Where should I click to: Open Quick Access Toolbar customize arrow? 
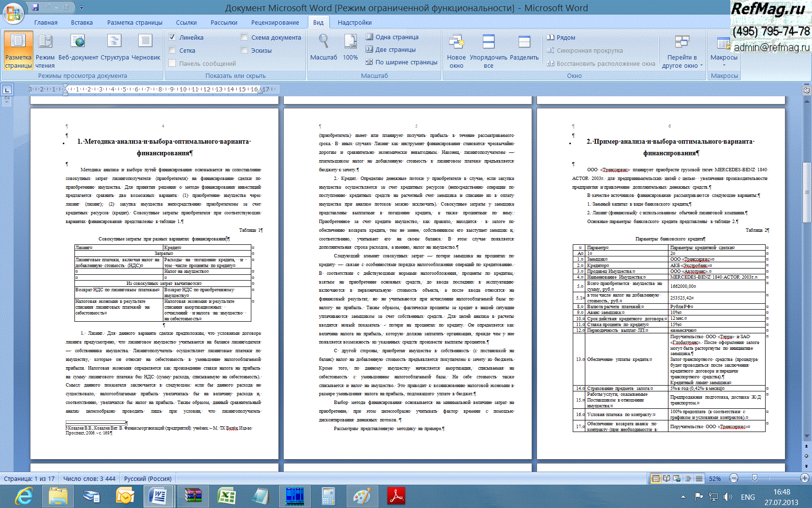tap(82, 8)
